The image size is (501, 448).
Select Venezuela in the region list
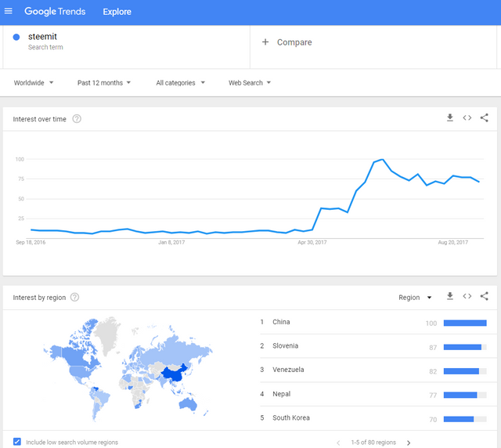click(378, 370)
